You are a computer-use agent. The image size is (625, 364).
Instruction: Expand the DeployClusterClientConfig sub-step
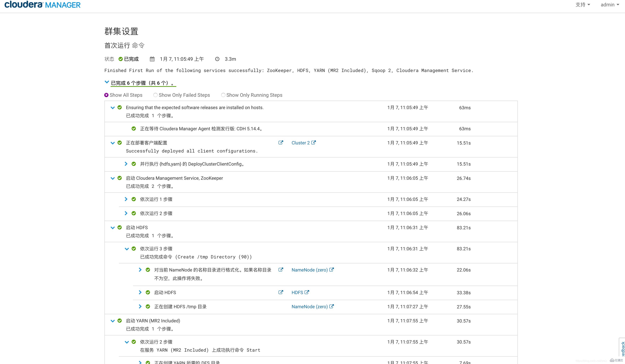pyautogui.click(x=126, y=164)
